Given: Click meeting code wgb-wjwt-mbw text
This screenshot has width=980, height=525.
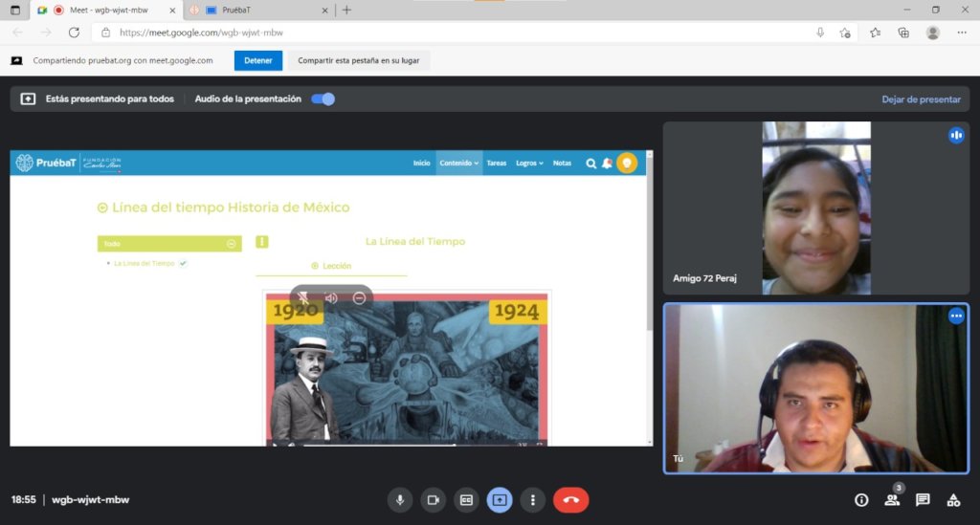Looking at the screenshot, I should point(91,500).
